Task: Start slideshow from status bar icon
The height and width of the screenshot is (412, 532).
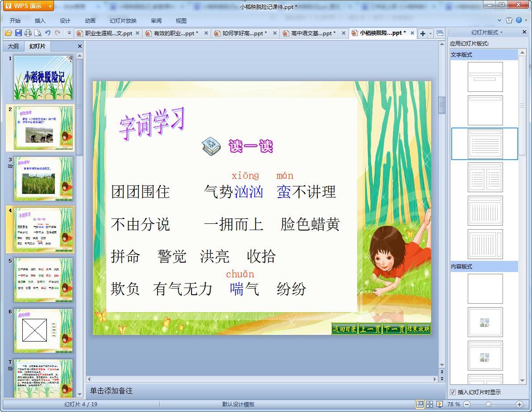Action: [439, 404]
